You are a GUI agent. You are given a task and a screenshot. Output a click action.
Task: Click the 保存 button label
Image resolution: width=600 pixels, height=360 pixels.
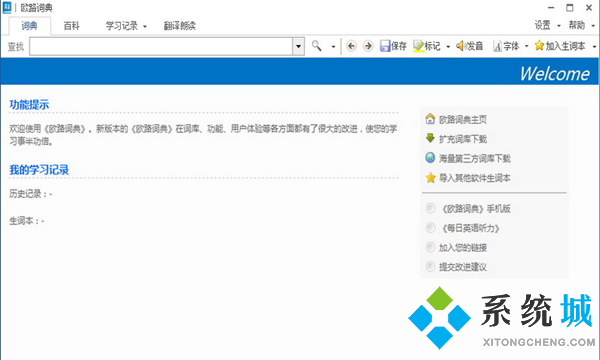click(x=398, y=46)
